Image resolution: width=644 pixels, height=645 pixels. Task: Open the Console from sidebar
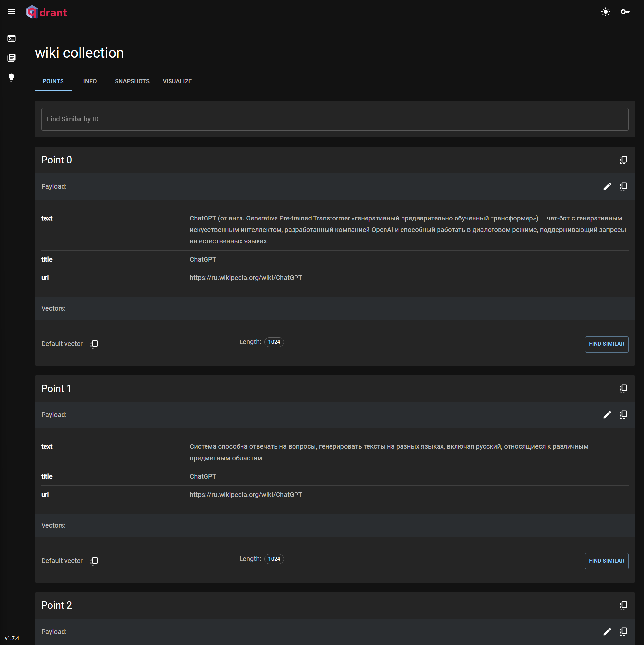pos(11,38)
